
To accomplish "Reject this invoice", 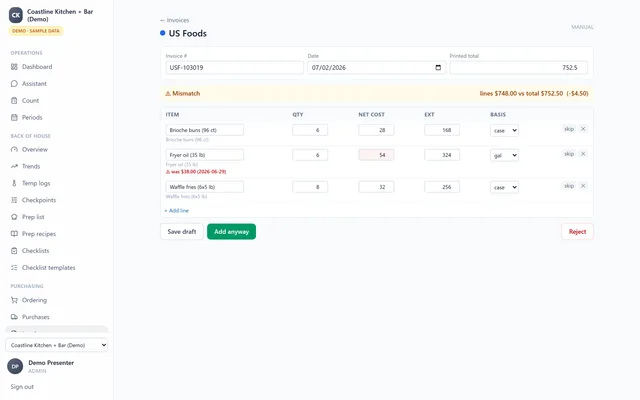I will point(577,231).
